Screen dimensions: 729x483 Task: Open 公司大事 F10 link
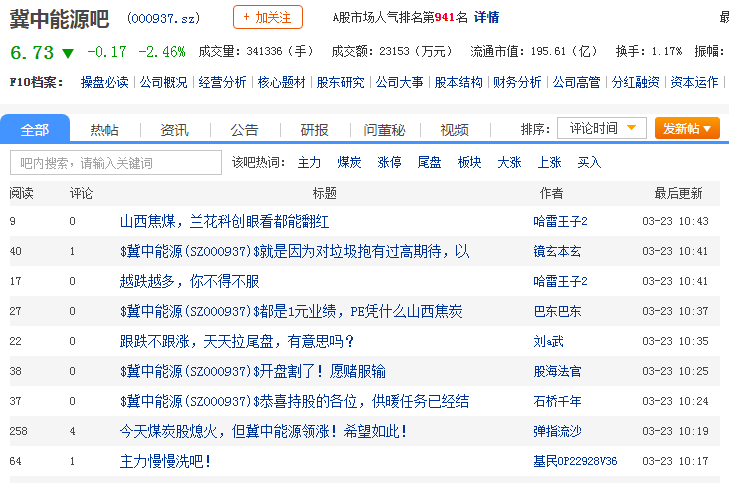click(x=399, y=82)
